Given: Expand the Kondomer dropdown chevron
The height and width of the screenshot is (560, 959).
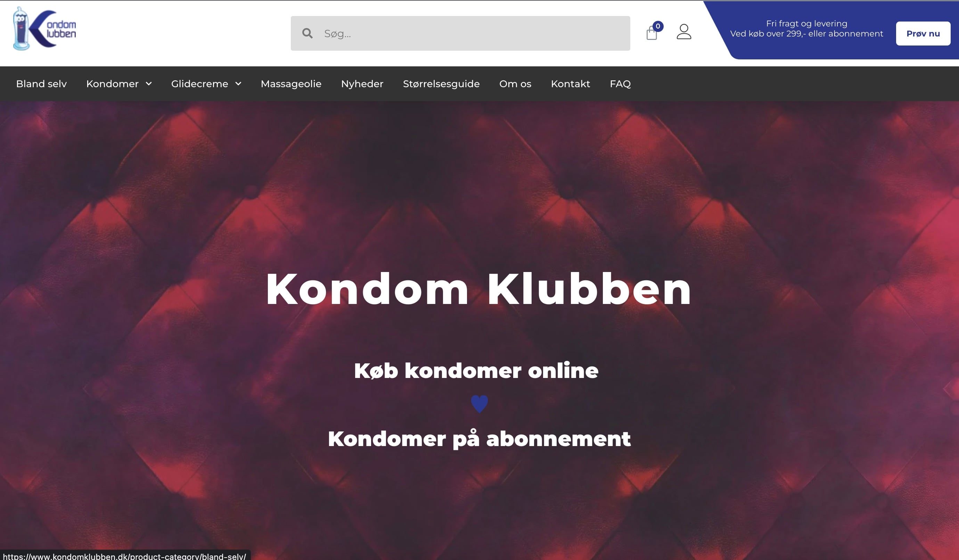Looking at the screenshot, I should point(149,84).
